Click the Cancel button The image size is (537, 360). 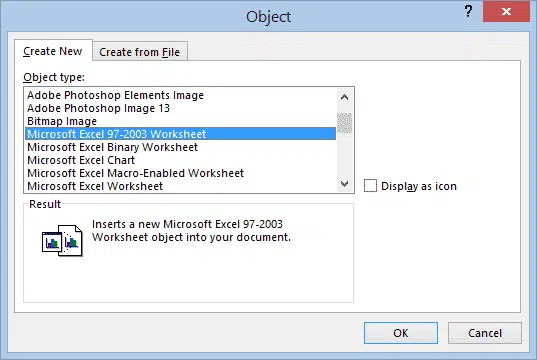click(x=485, y=333)
